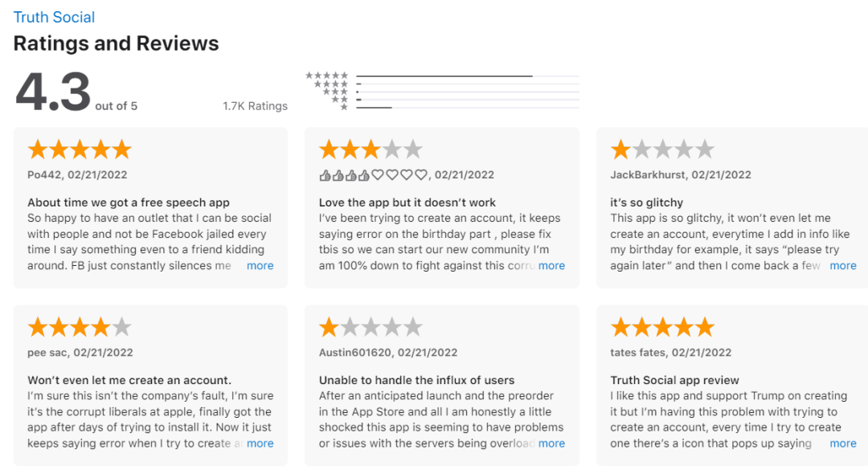The height and width of the screenshot is (466, 868).
Task: Expand 'Love the app but it doesn't work' review
Action: [551, 266]
